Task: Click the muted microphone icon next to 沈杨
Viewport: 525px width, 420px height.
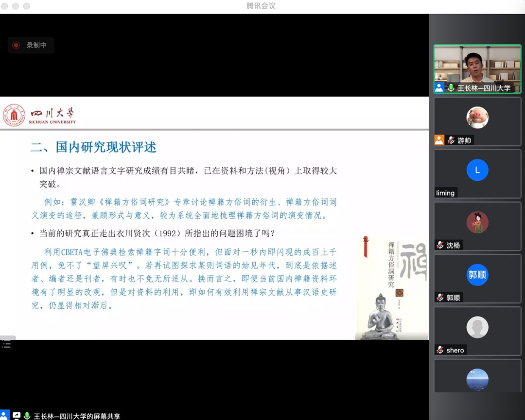Action: [x=440, y=245]
